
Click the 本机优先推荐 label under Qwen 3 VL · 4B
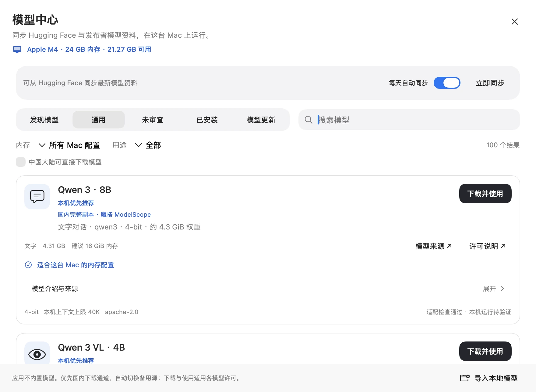coord(76,361)
